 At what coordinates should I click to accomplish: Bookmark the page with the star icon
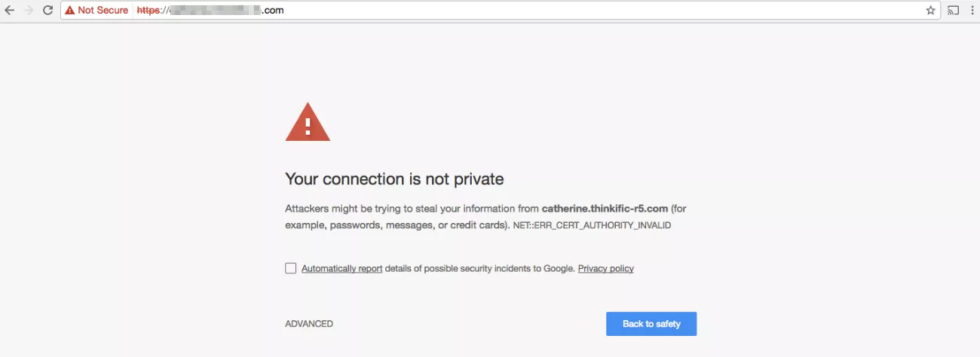tap(930, 11)
